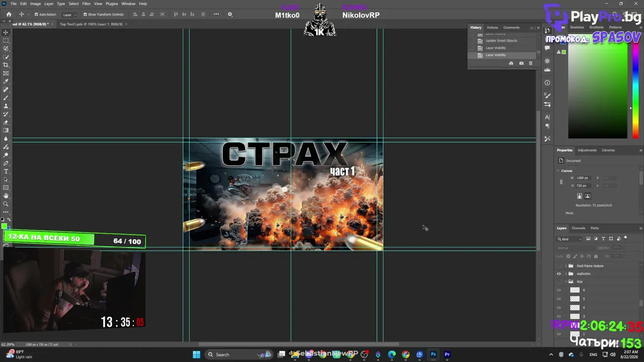644x362 pixels.
Task: Open the options bar settings gear
Action: coord(230,15)
